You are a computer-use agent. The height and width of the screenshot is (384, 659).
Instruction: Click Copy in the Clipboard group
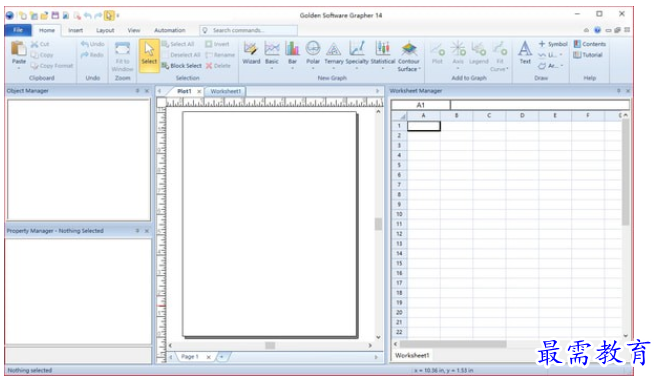pyautogui.click(x=42, y=55)
